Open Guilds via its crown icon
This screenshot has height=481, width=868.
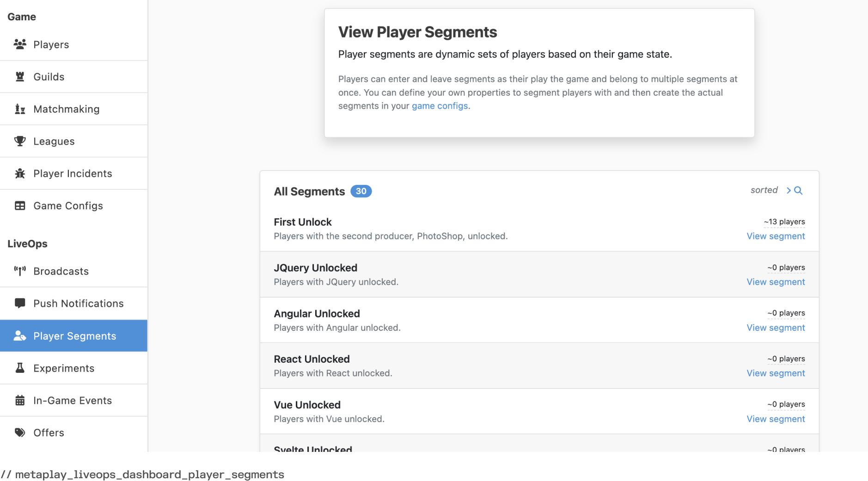pos(20,77)
